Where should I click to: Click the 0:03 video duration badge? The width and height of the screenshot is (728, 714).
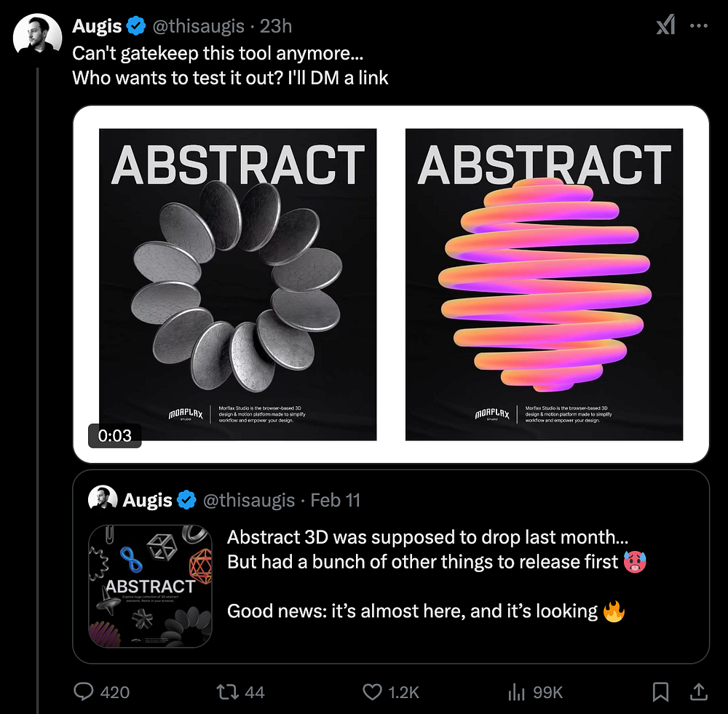pyautogui.click(x=114, y=435)
